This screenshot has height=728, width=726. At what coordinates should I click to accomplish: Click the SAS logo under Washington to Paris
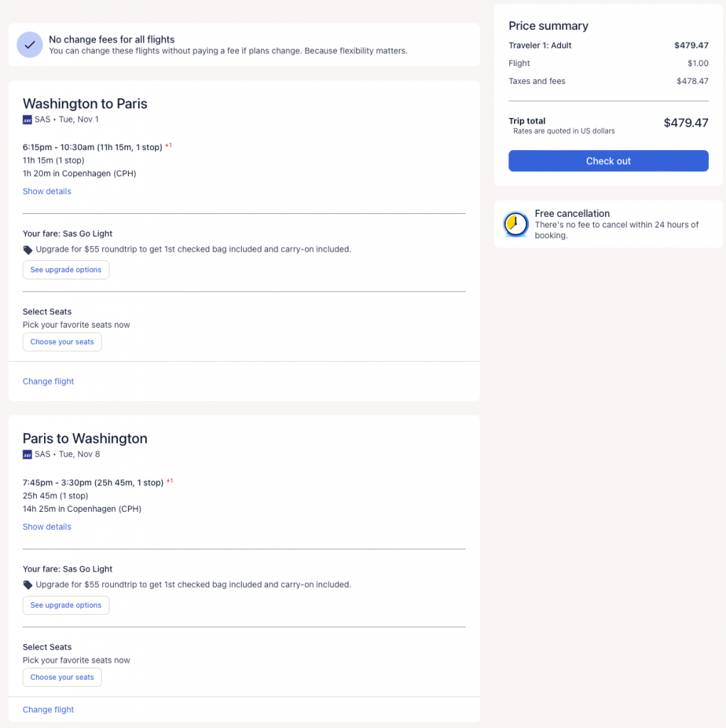(27, 120)
